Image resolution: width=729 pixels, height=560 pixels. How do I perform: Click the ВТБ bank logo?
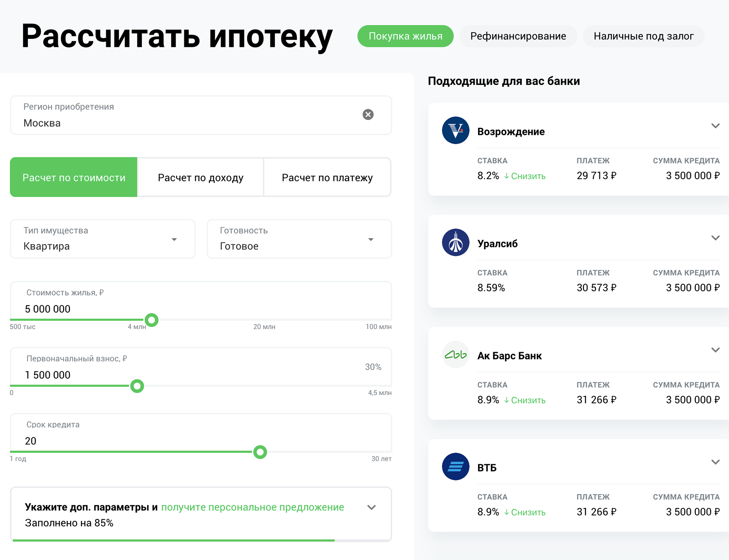pos(456,467)
